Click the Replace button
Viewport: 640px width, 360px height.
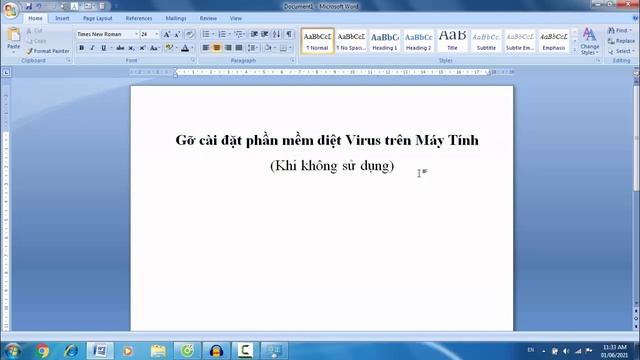click(621, 41)
